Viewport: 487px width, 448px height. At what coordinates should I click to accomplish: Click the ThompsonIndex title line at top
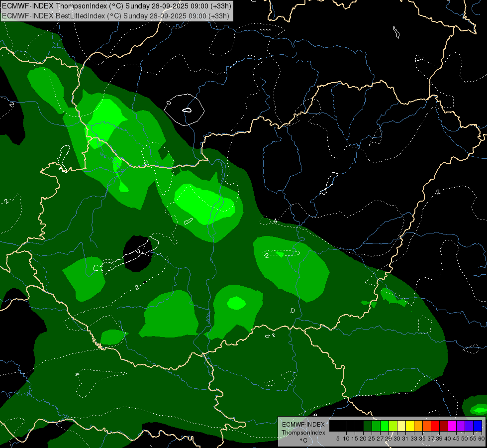point(116,6)
